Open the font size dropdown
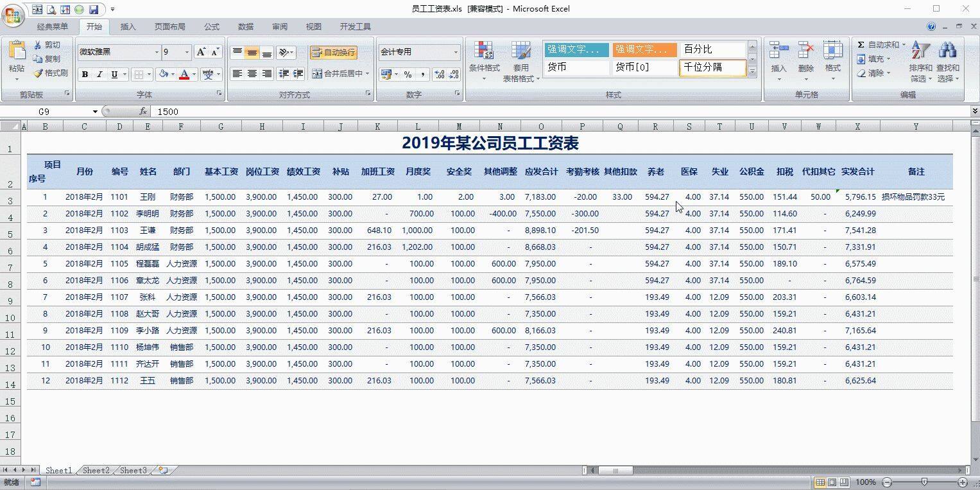This screenshot has width=980, height=490. [x=187, y=53]
